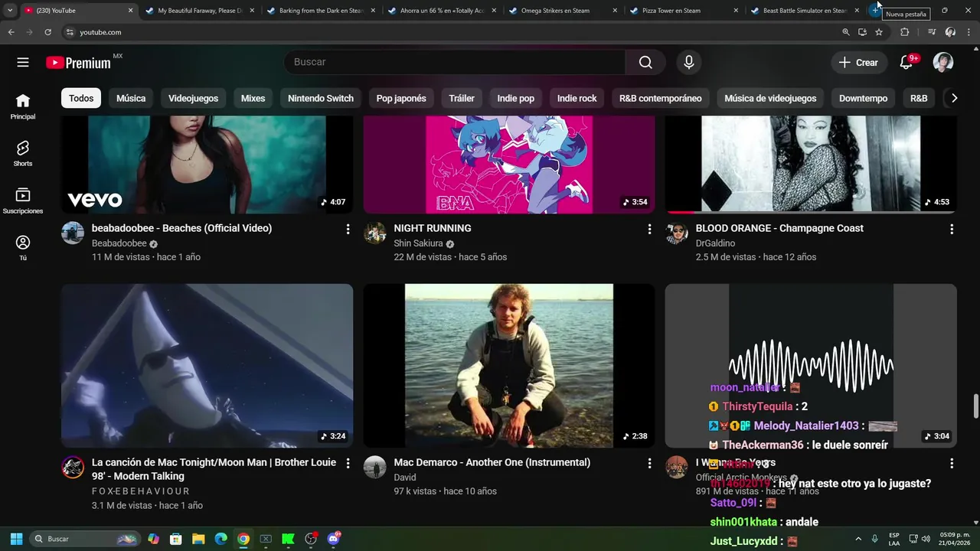Screen dimensions: 980x551
Task: Click the Shin Sakiura channel avatar
Action: pos(374,233)
